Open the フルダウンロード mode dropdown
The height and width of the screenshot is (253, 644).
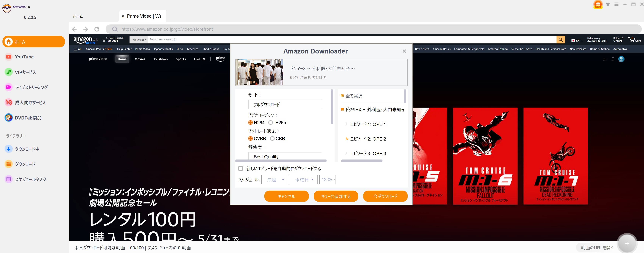[285, 104]
